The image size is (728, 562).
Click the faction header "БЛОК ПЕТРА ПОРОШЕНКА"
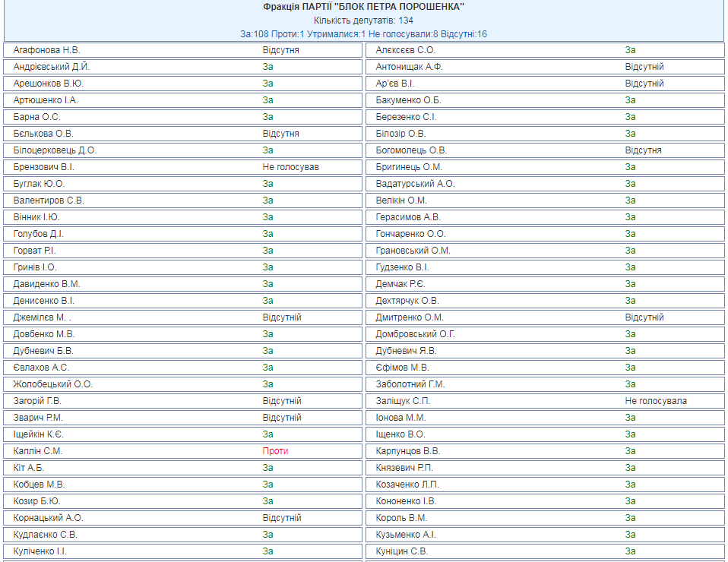363,7
